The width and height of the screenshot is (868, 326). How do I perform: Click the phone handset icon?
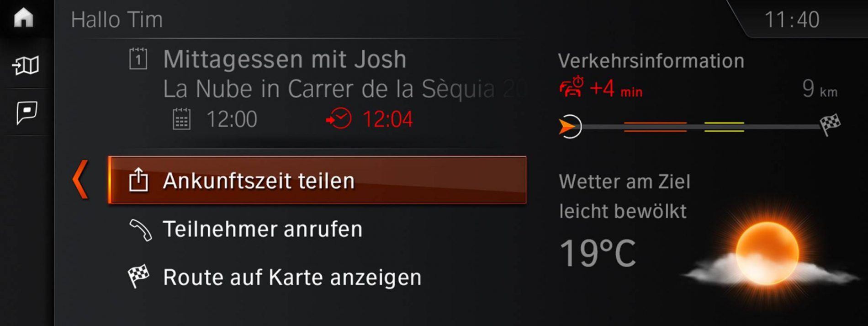tap(140, 230)
